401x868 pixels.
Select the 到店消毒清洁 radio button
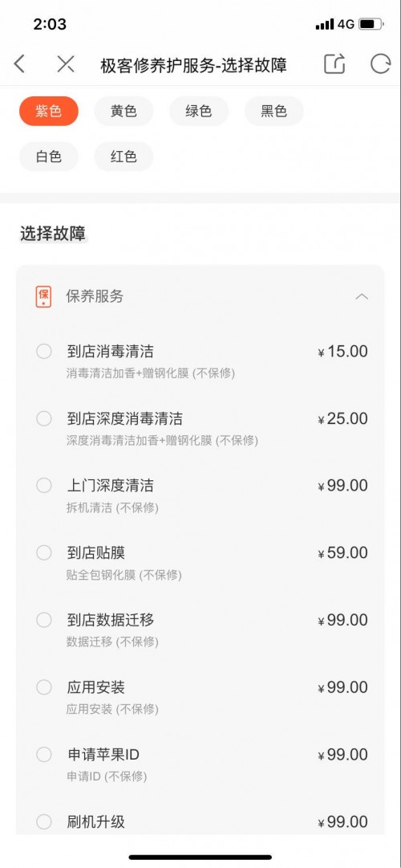[43, 352]
